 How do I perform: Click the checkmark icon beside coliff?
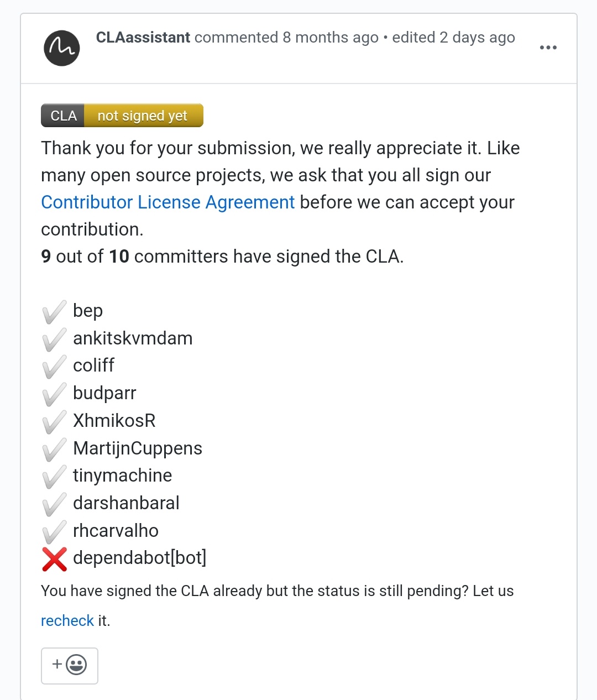click(54, 367)
